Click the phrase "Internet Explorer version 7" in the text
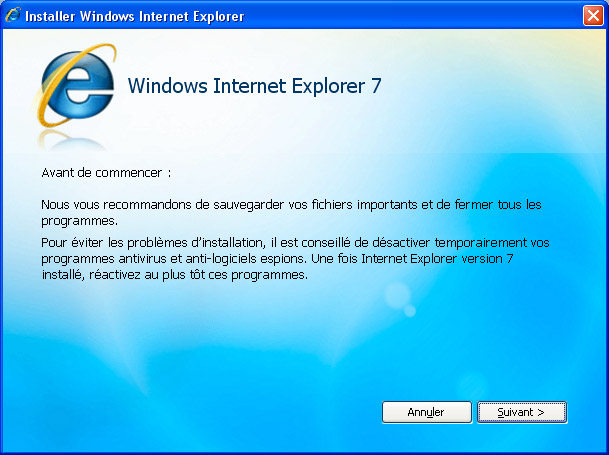The width and height of the screenshot is (609, 455). tap(437, 258)
